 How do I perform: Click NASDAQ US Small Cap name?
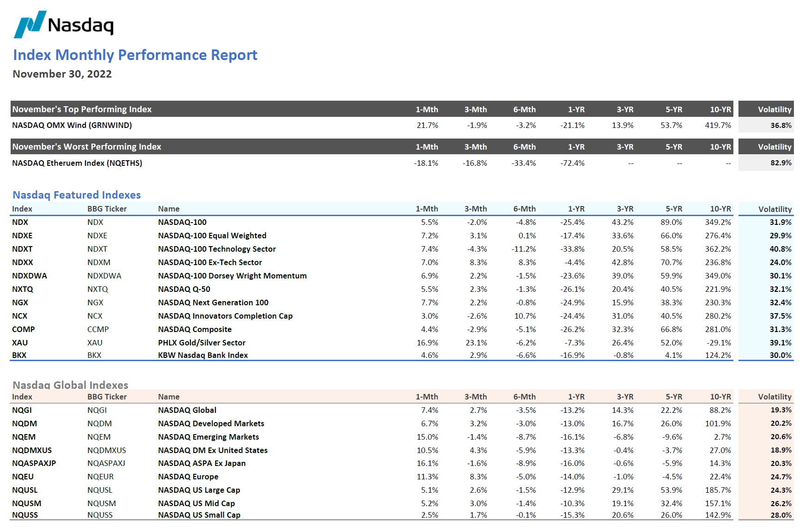(x=199, y=515)
